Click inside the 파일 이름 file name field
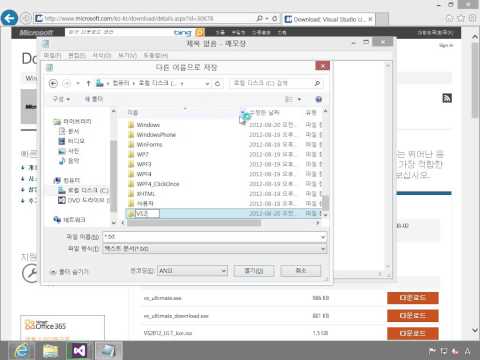480x360 pixels. [211, 237]
